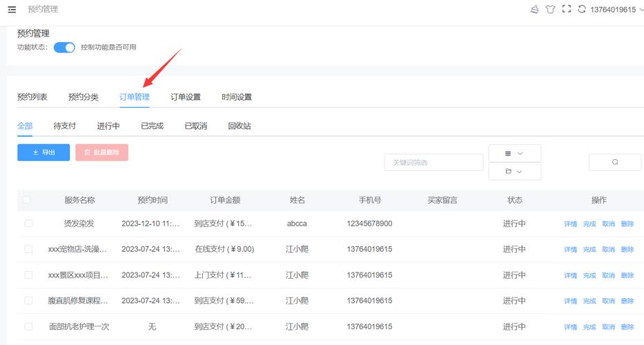
Task: Click the hamburger menu icon to collapse sidebar
Action: (x=12, y=10)
